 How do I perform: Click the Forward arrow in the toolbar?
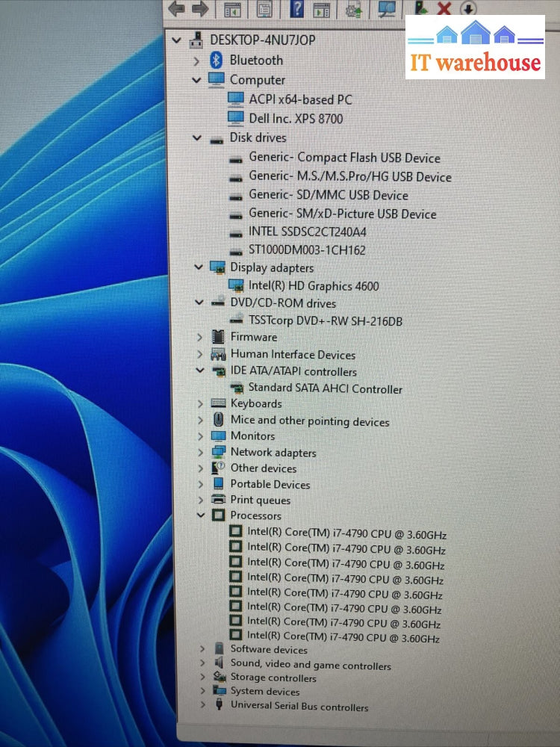click(x=200, y=9)
